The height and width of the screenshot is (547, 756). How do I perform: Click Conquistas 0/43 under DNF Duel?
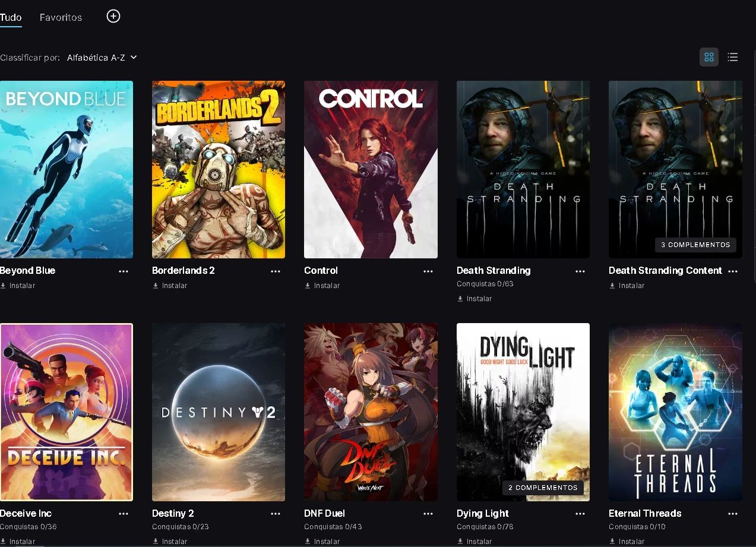pyautogui.click(x=333, y=527)
